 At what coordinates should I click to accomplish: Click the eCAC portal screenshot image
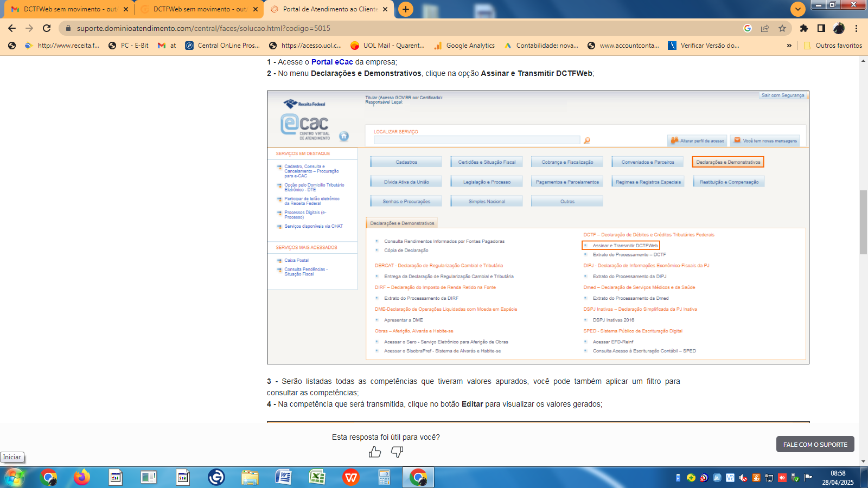(x=538, y=227)
